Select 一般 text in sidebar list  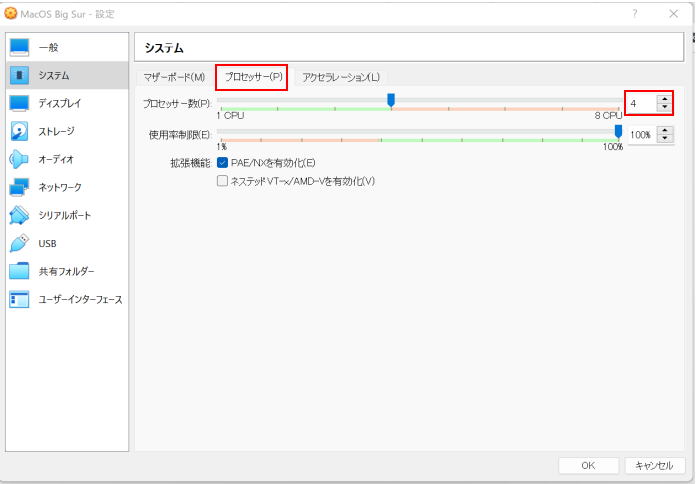pyautogui.click(x=48, y=48)
